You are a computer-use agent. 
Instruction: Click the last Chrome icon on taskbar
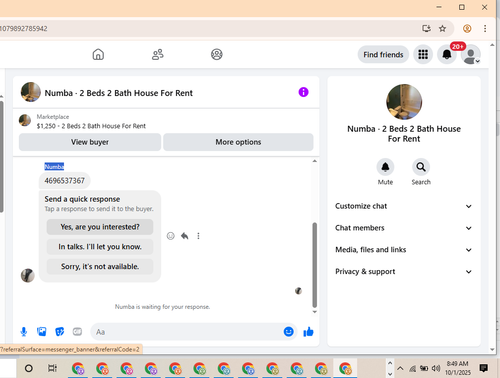click(345, 368)
